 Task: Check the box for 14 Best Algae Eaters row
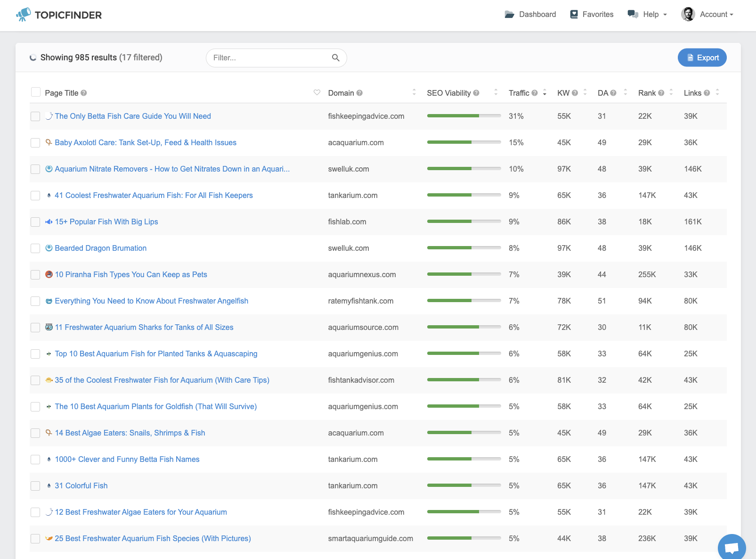point(35,433)
